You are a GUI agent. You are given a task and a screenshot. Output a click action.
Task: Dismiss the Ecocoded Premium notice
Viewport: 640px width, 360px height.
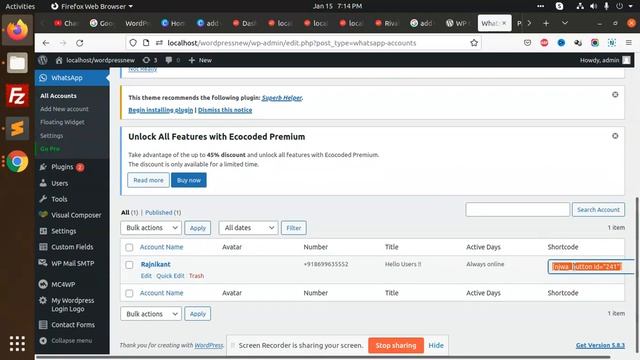[x=615, y=136]
